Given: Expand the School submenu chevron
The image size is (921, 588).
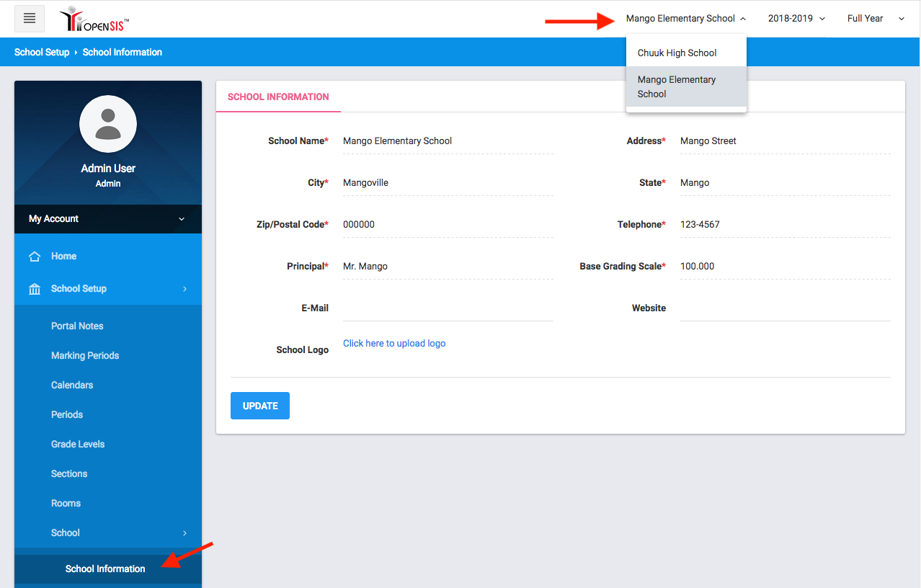Looking at the screenshot, I should tap(184, 533).
